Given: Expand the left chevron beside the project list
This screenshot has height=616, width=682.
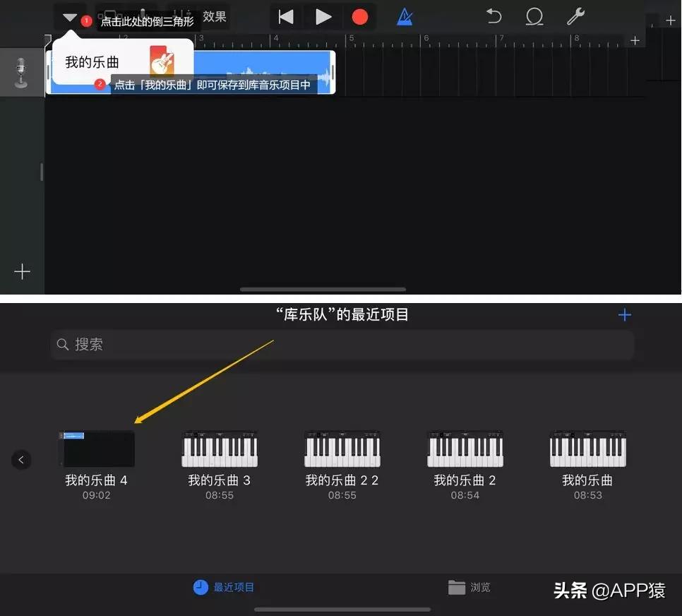Looking at the screenshot, I should (x=21, y=459).
